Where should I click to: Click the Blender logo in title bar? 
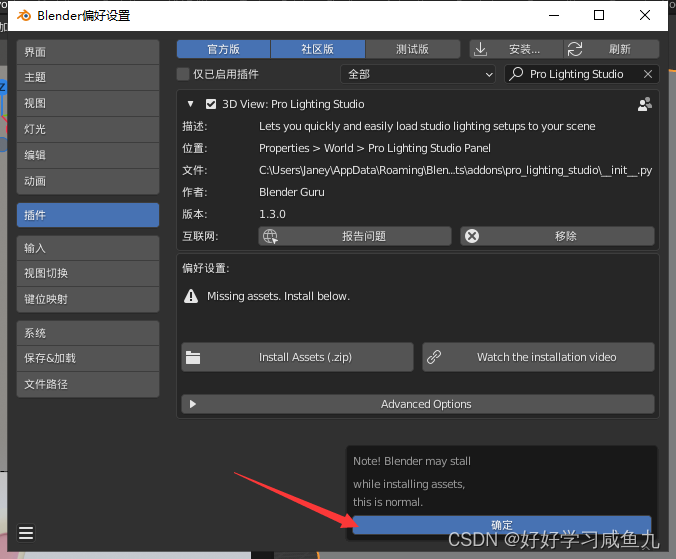(24, 16)
